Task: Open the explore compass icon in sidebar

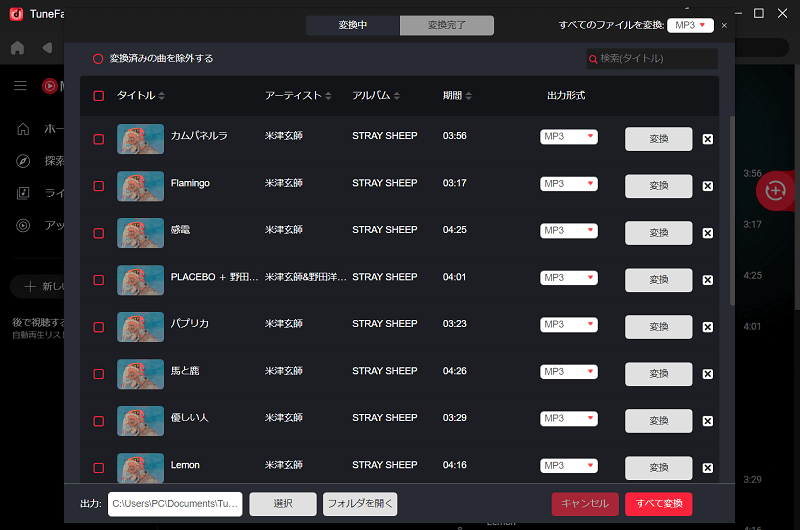Action: (x=23, y=161)
